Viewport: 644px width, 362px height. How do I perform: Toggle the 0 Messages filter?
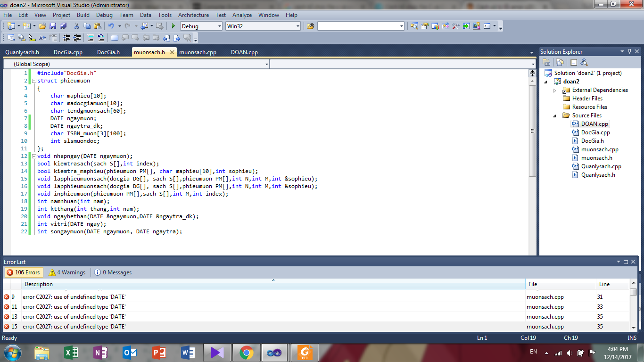(113, 272)
